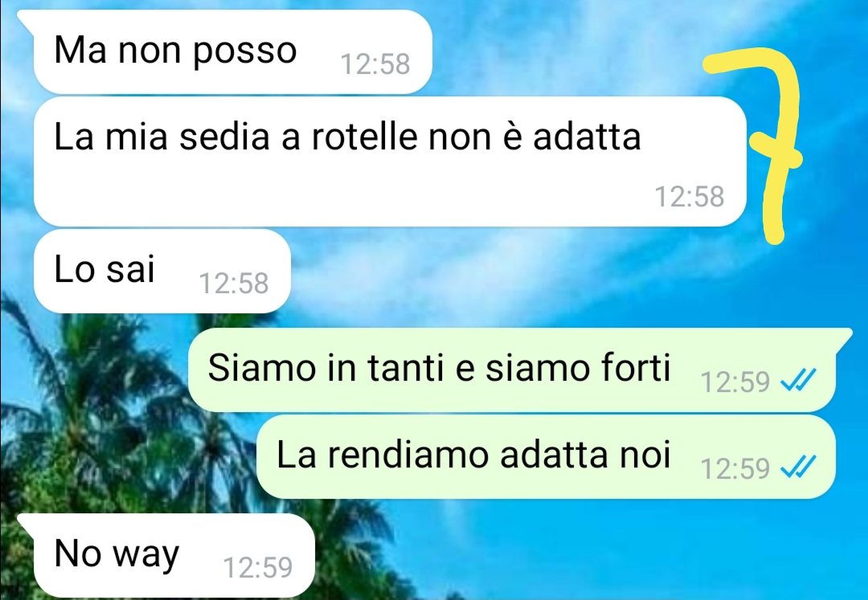The image size is (868, 600).
Task: Click 12:59 timestamp on "La rendiamo adatta noi"
Action: (x=735, y=468)
